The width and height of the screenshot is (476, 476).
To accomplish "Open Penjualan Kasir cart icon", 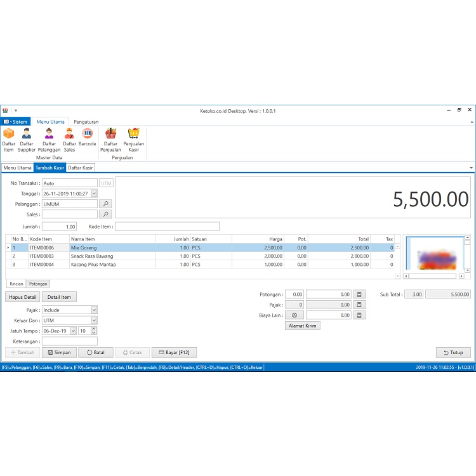I will click(x=133, y=140).
